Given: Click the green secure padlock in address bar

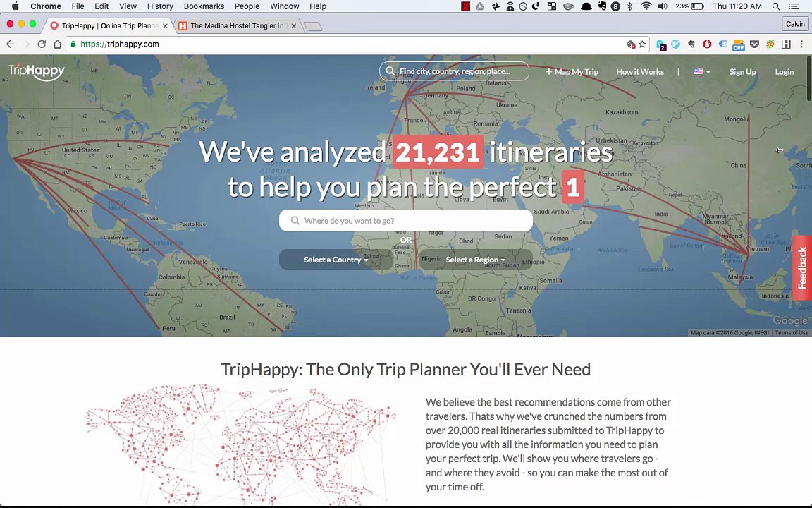Looking at the screenshot, I should pyautogui.click(x=73, y=44).
